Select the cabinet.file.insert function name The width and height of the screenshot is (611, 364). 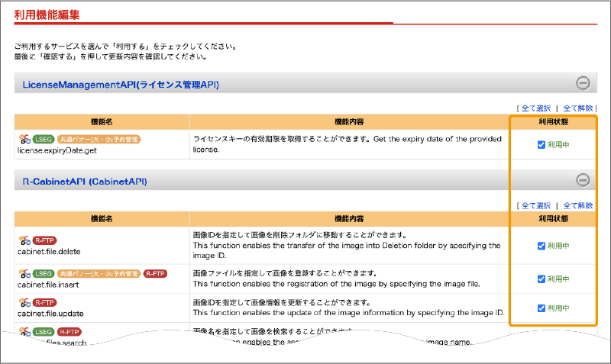[48, 285]
